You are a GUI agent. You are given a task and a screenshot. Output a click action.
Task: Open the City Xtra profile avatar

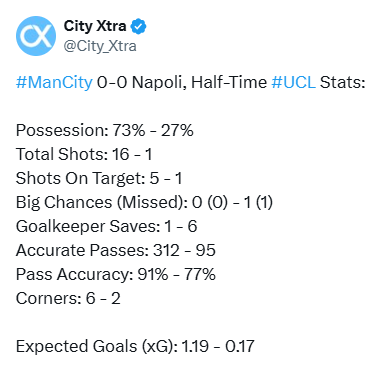36,36
